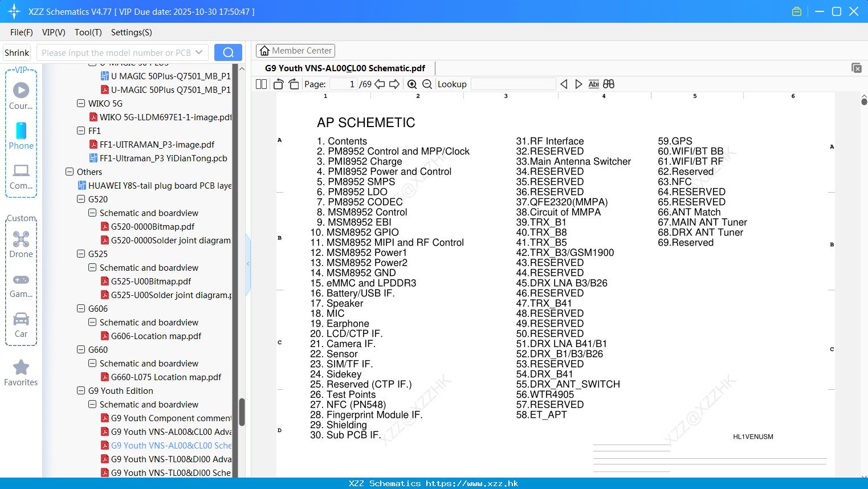Open the Car category

click(21, 325)
